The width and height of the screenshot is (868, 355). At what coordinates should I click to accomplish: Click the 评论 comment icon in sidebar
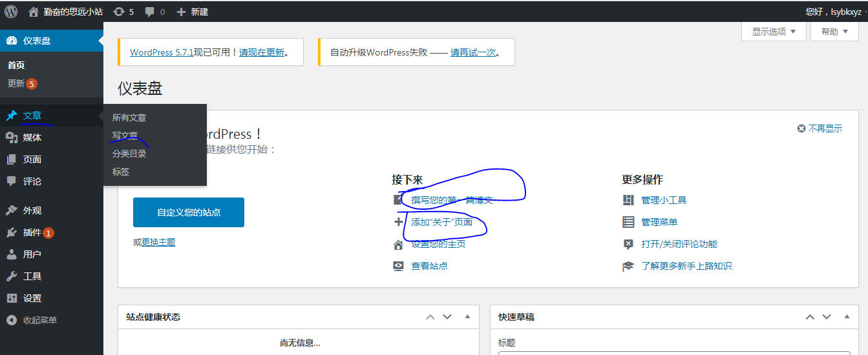[12, 181]
